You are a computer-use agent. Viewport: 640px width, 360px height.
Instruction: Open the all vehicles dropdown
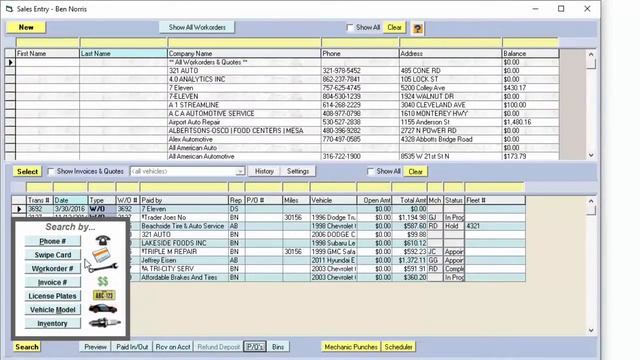(240, 171)
